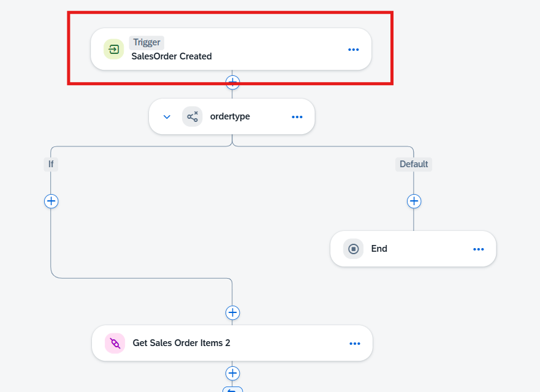Collapse the ordertype condition chevron
This screenshot has height=392, width=540.
167,116
